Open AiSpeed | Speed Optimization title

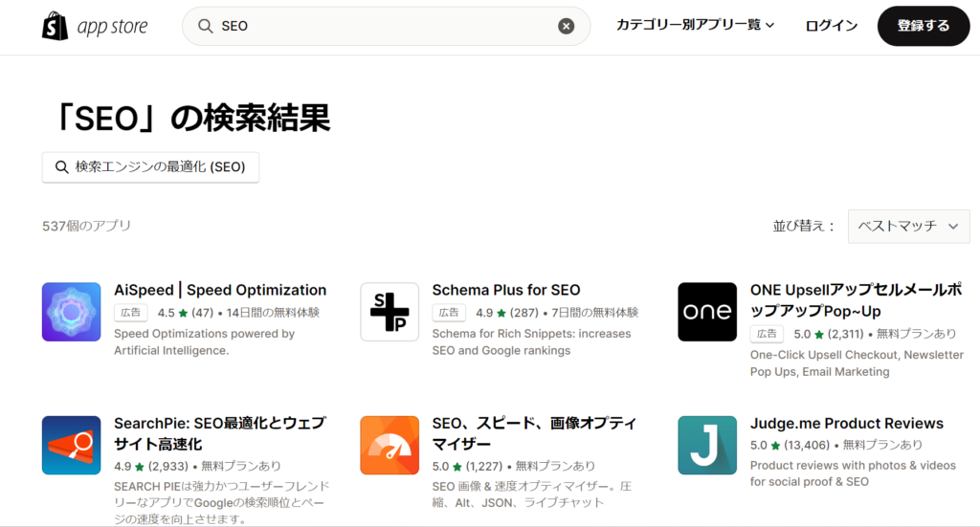(220, 290)
